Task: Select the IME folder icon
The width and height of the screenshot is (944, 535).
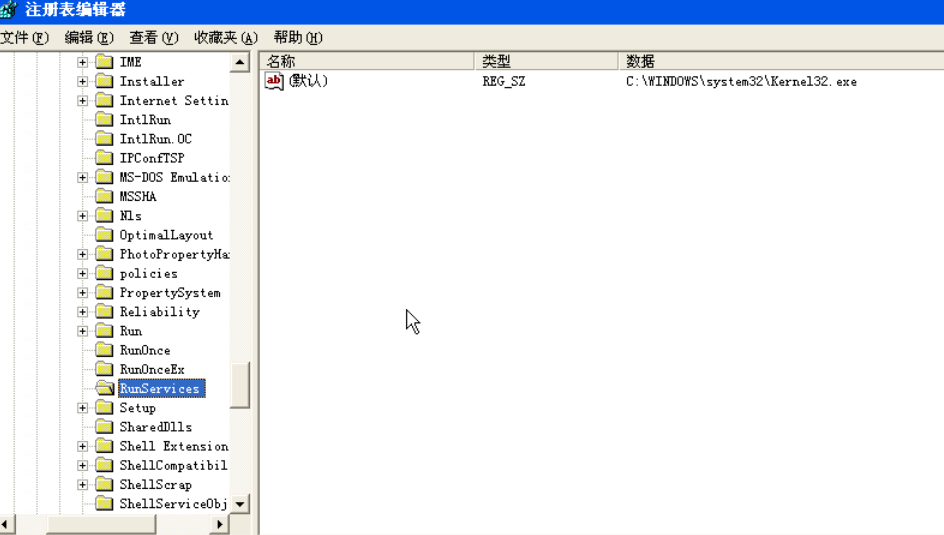Action: [105, 62]
